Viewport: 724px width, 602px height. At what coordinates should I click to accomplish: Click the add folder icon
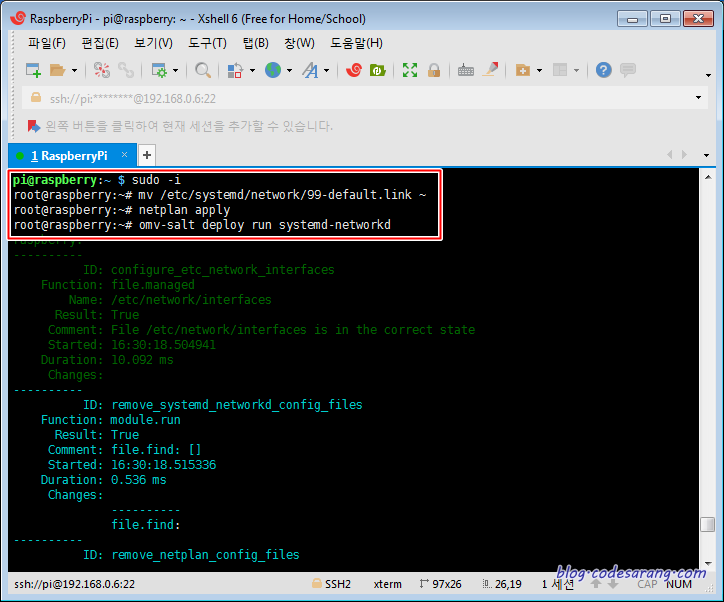tap(523, 70)
